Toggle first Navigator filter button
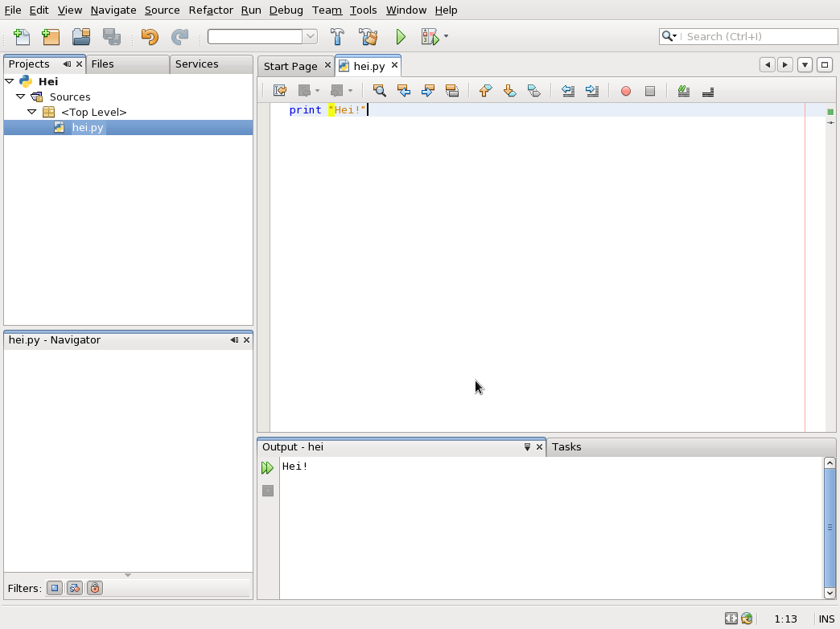Viewport: 840px width, 629px height. click(x=54, y=588)
